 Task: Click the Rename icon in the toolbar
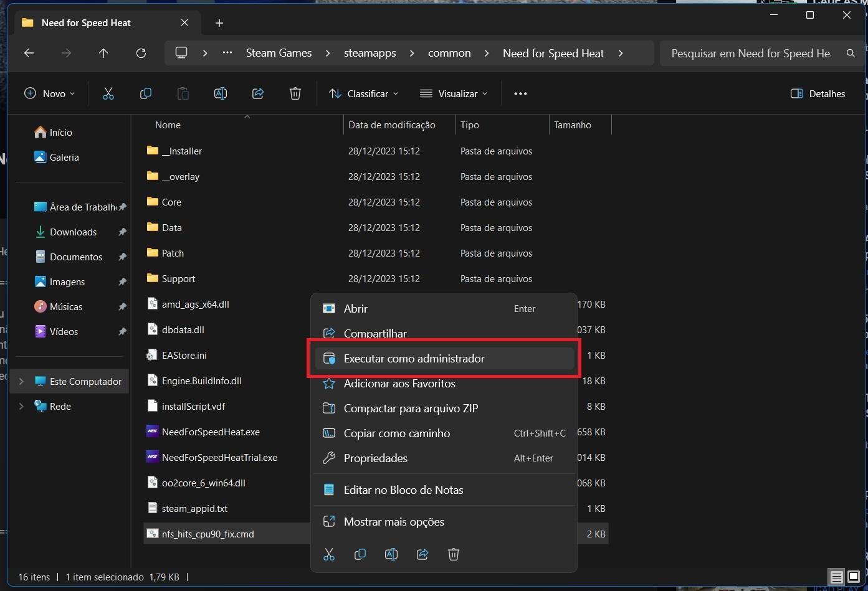pos(221,93)
